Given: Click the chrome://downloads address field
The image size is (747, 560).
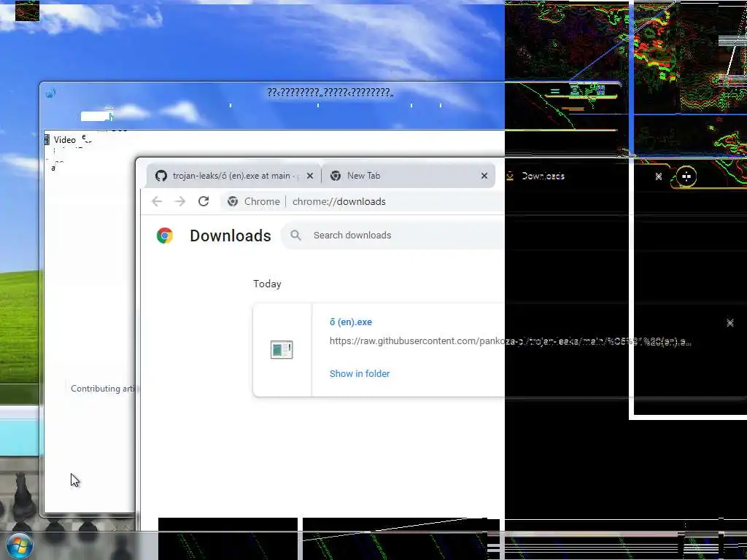Looking at the screenshot, I should 338,201.
